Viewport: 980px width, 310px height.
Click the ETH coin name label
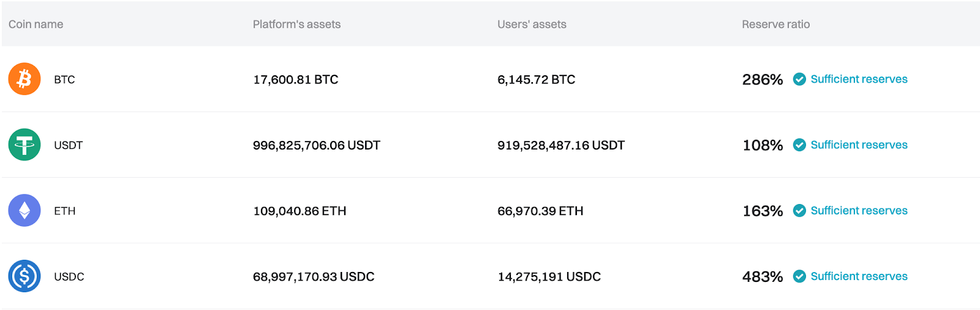click(x=64, y=211)
